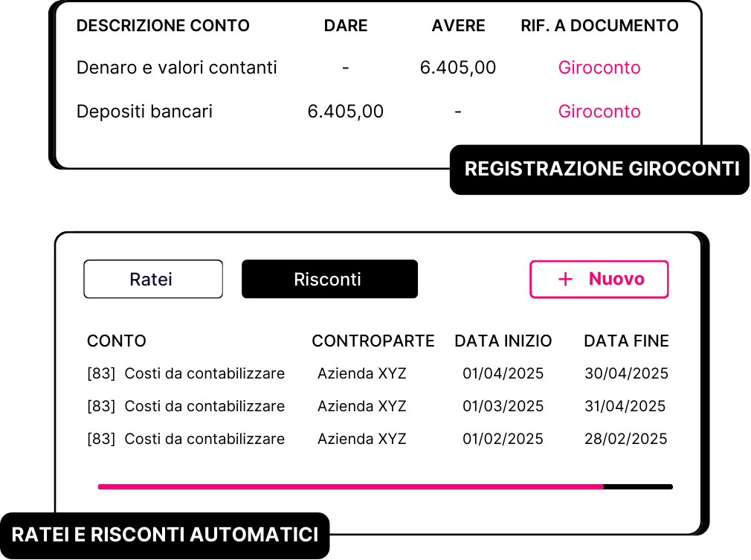
Task: Click the pink progress bar section
Action: tap(351, 486)
